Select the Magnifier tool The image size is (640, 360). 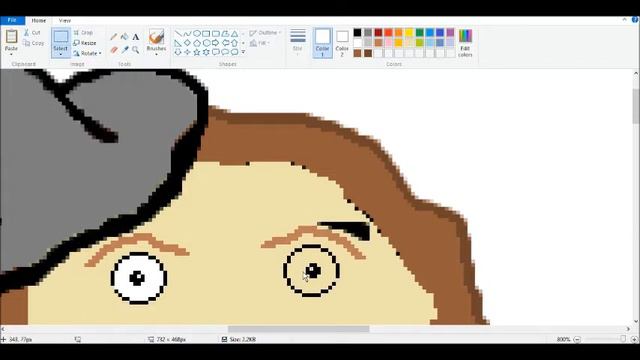tap(136, 50)
